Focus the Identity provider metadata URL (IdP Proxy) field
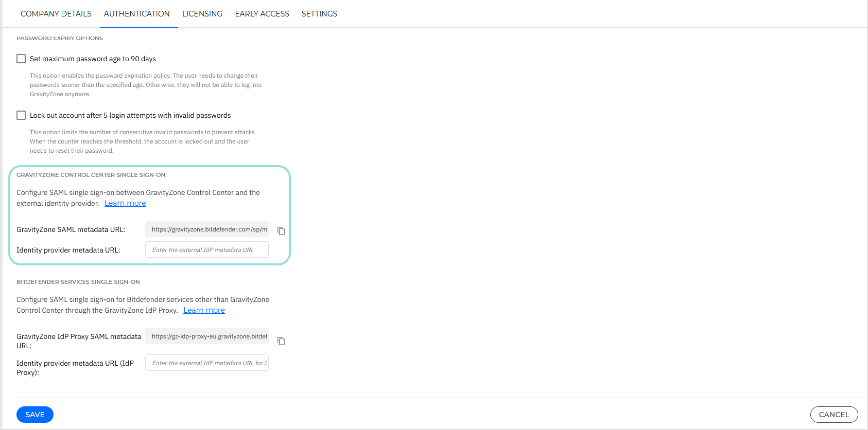 pyautogui.click(x=207, y=363)
